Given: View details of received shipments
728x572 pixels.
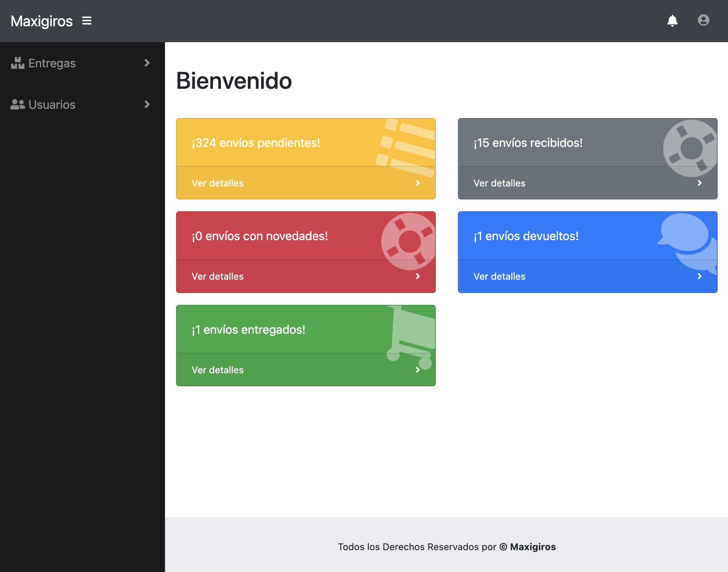Looking at the screenshot, I should 499,183.
